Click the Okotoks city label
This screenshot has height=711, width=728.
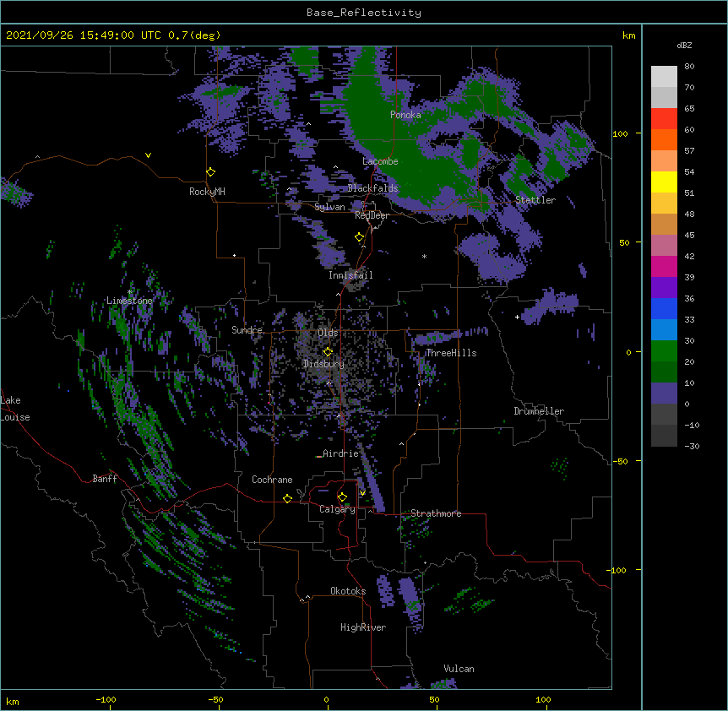click(x=348, y=591)
